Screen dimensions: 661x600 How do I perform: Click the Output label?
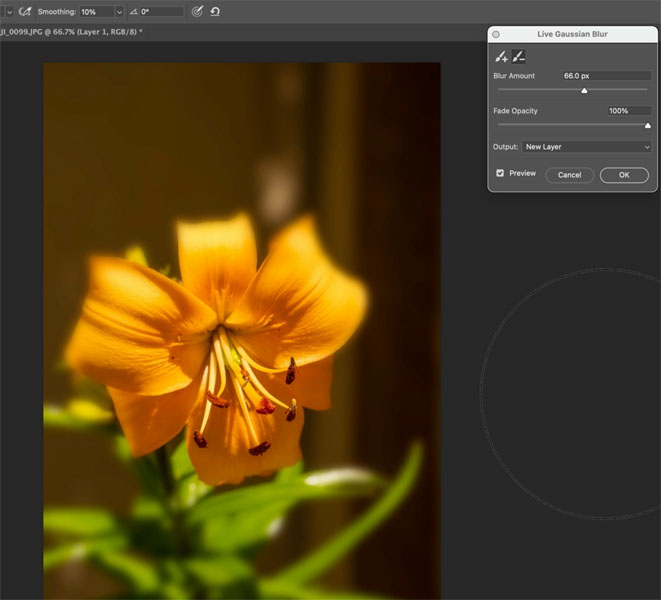coord(505,147)
